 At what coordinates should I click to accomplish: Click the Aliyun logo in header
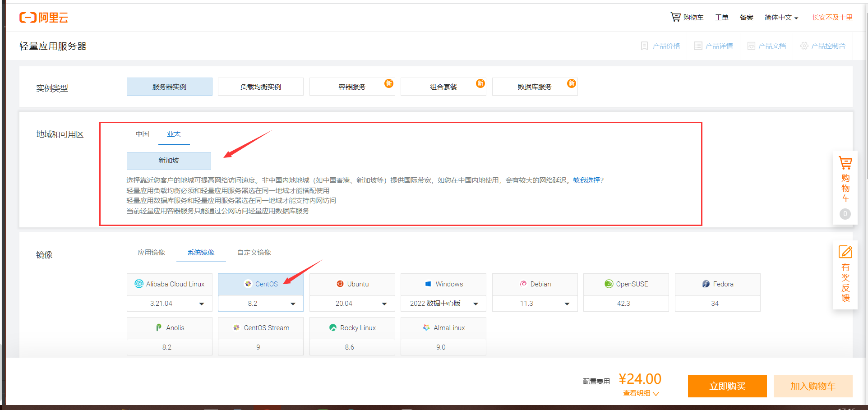[43, 18]
